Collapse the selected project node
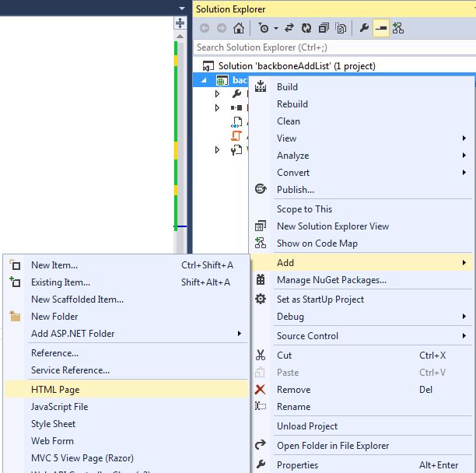The image size is (476, 473). point(204,80)
